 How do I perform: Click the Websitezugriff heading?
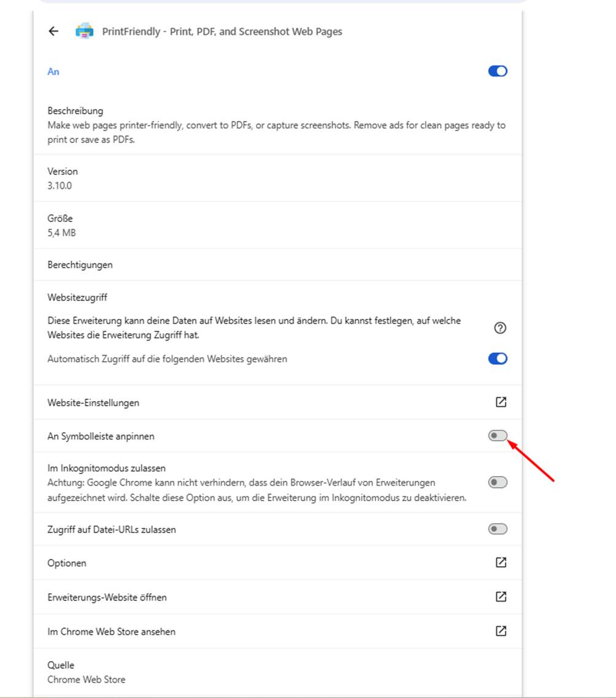(77, 297)
